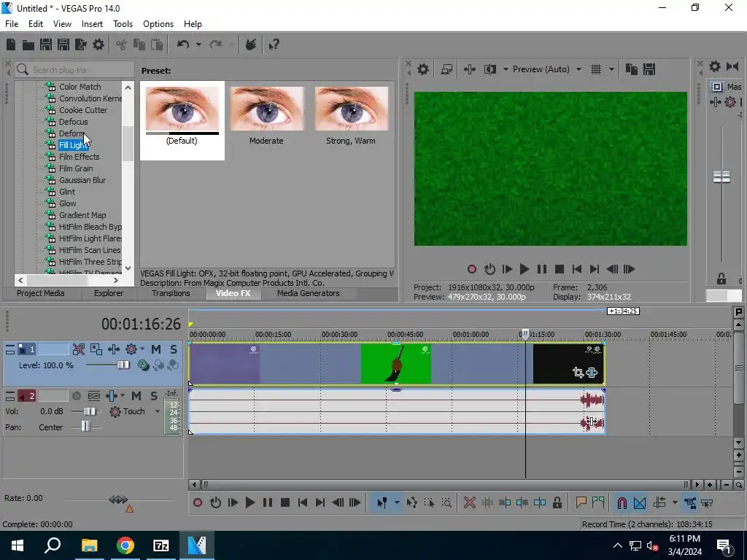This screenshot has width=747, height=560.
Task: Click the audio track Pan slider handle
Action: point(85,427)
